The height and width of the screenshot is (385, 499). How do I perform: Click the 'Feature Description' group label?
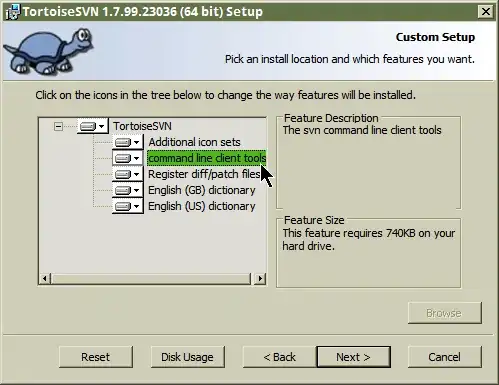331,118
